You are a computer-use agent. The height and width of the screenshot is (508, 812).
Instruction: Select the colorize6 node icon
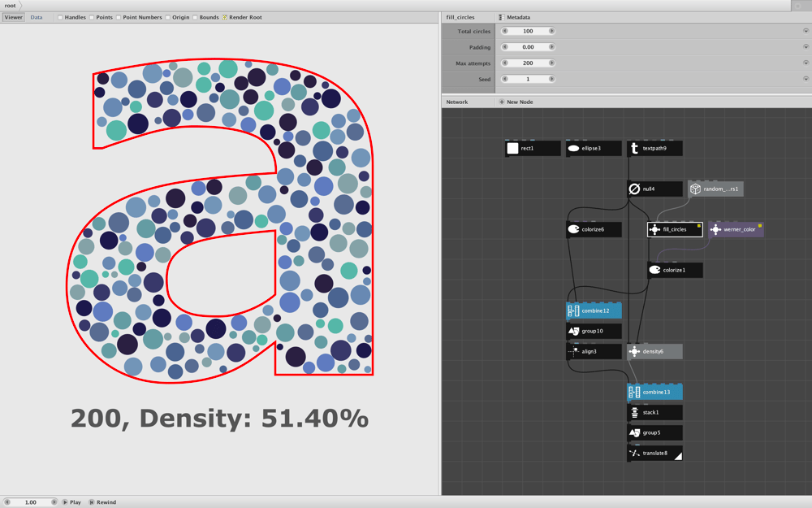[x=573, y=230]
